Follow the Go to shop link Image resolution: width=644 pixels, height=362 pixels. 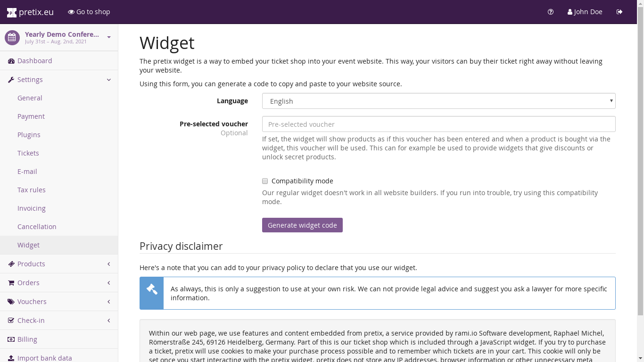[x=89, y=12]
